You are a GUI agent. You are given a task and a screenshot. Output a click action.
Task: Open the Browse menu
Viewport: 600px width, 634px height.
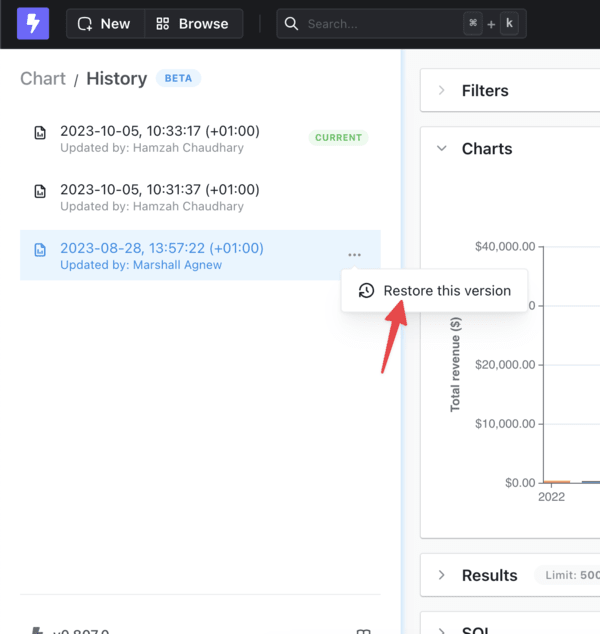pos(194,24)
